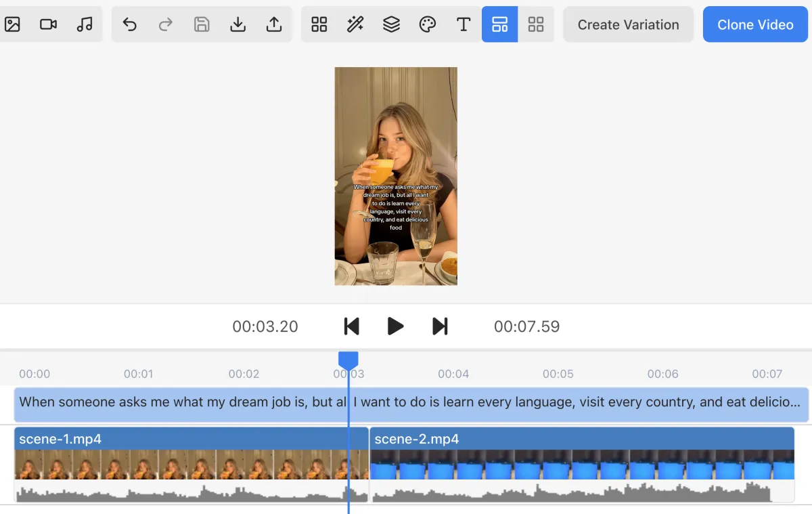
Task: Click the magic wand effects icon
Action: click(x=355, y=25)
